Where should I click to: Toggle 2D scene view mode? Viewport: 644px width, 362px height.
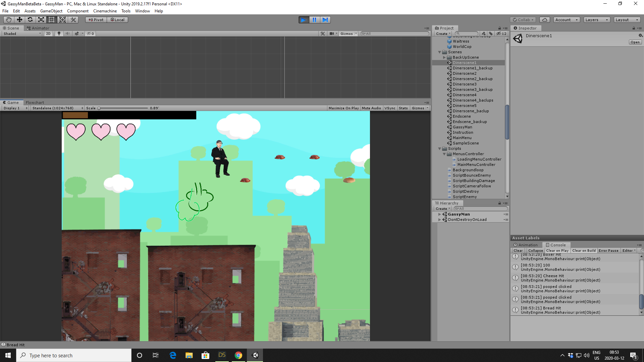(48, 34)
